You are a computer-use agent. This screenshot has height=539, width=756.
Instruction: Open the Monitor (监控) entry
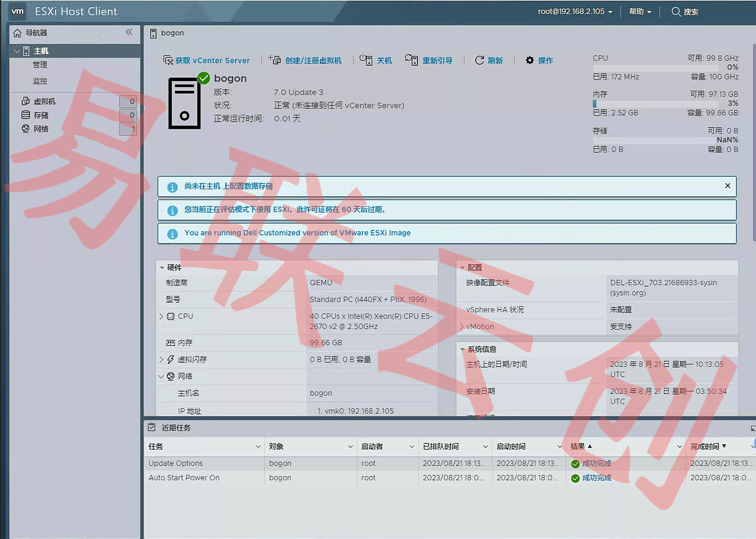tap(40, 81)
